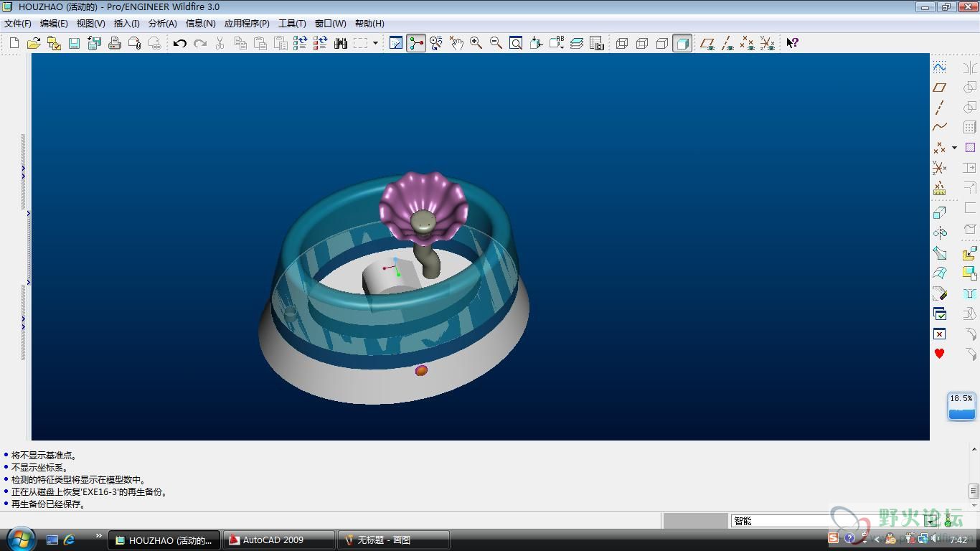Activate the context-sensitive help cursor
The height and width of the screenshot is (551, 980).
[792, 43]
